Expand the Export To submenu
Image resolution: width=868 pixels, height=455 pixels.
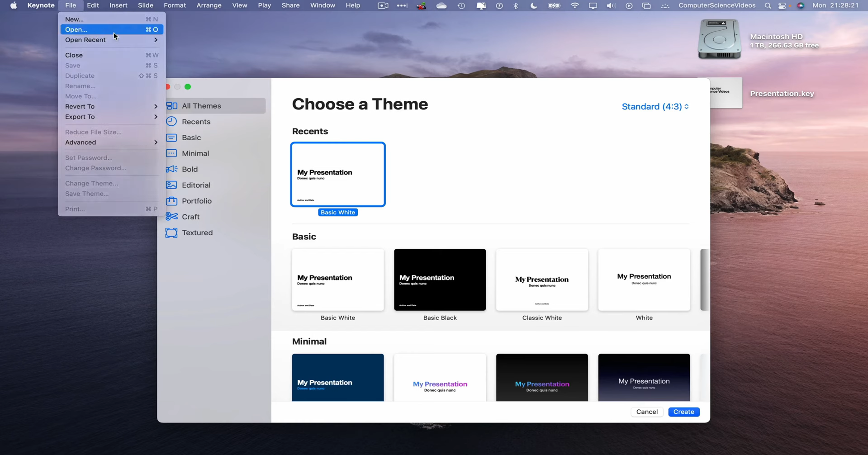[112, 117]
